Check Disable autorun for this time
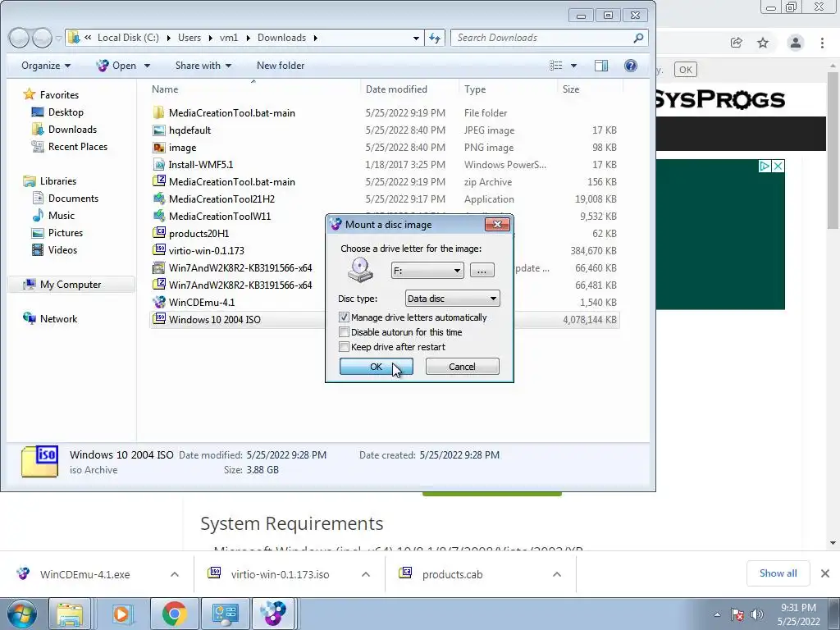This screenshot has width=840, height=630. click(x=344, y=332)
